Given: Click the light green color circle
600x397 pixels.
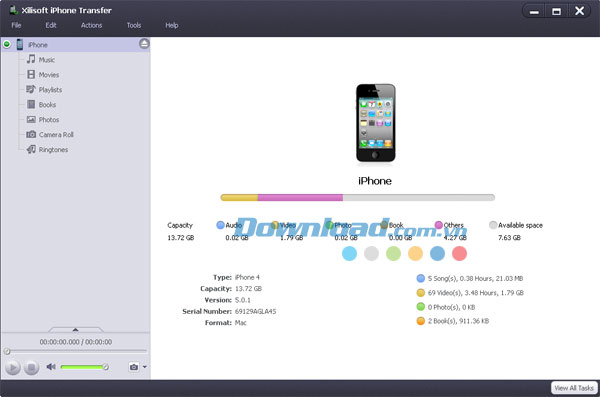Looking at the screenshot, I should pos(393,253).
